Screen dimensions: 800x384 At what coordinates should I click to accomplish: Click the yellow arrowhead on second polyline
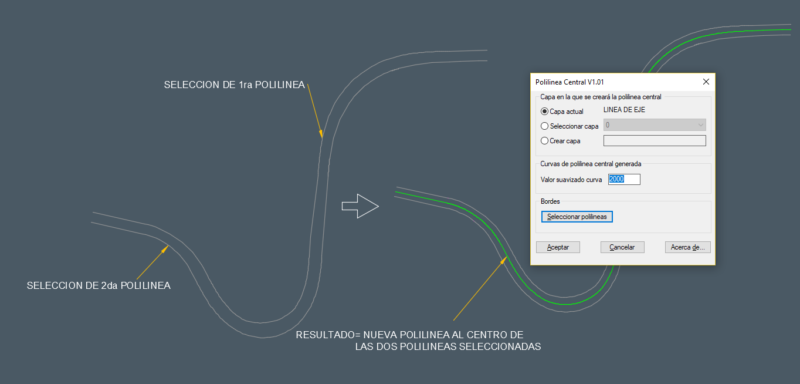pyautogui.click(x=165, y=248)
